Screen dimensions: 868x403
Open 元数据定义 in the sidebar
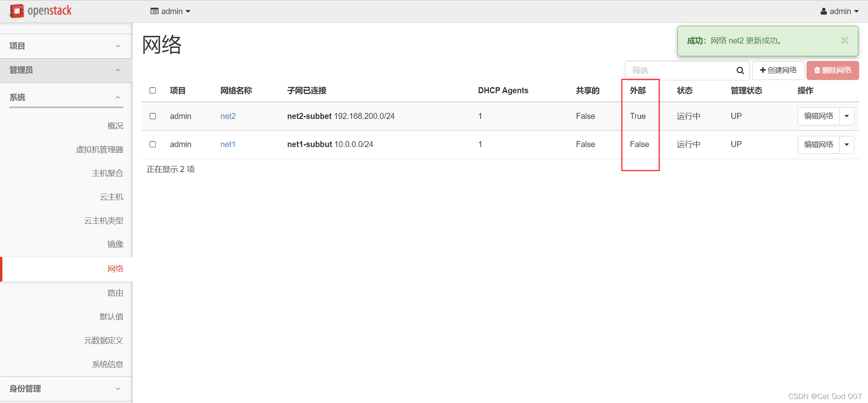pyautogui.click(x=104, y=340)
